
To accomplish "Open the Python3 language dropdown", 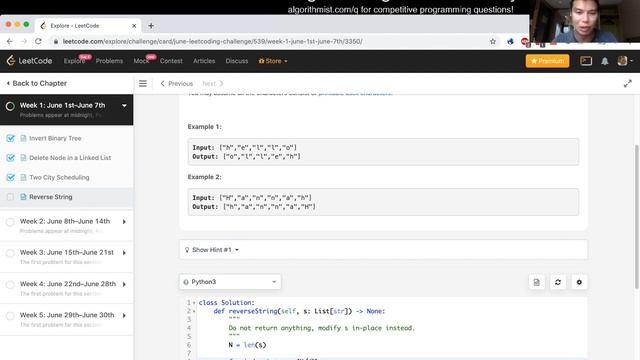I will point(230,282).
